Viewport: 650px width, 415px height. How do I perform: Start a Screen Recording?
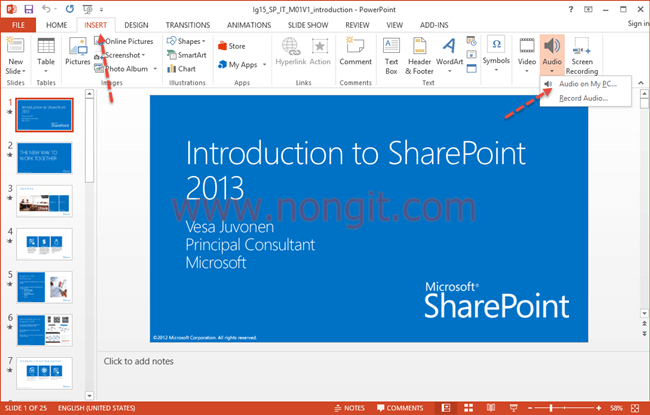point(582,56)
